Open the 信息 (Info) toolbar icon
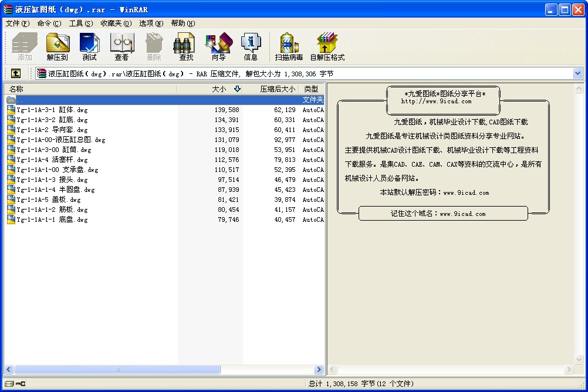Screen dimensions: 588x392 point(251,46)
